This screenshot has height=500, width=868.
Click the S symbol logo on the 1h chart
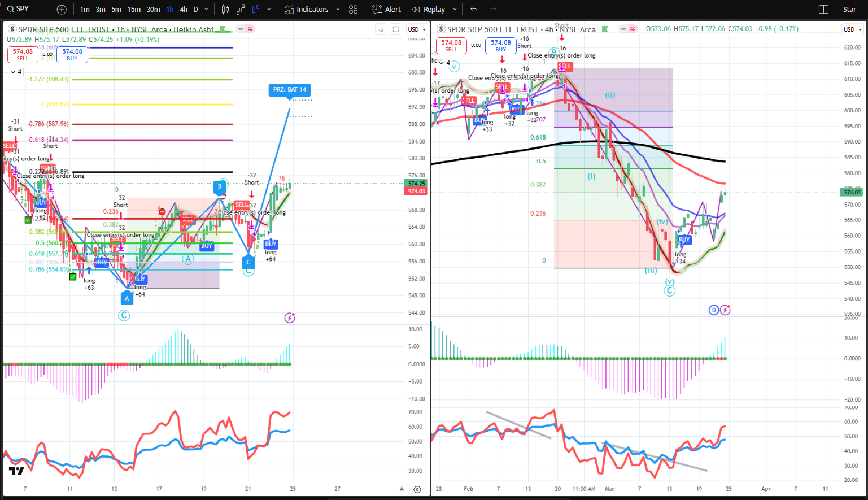point(12,29)
